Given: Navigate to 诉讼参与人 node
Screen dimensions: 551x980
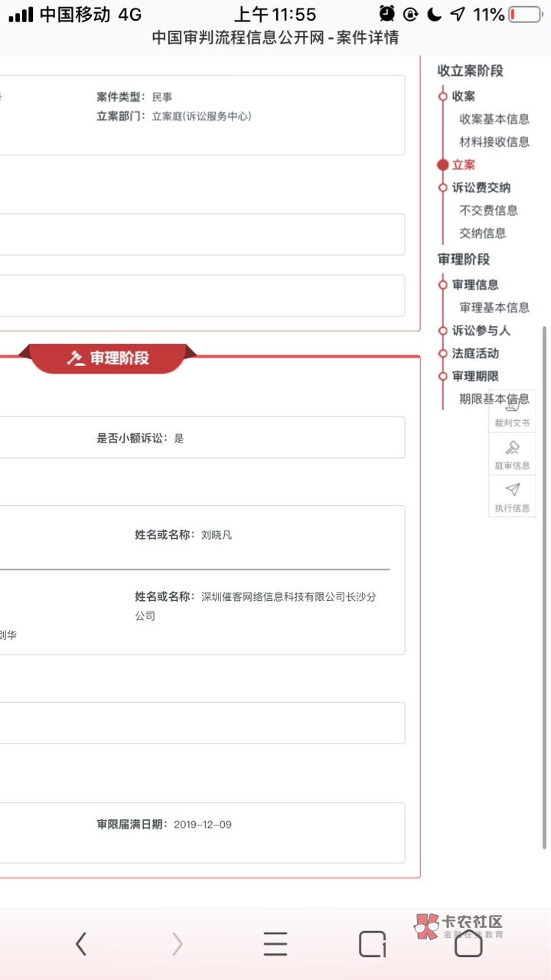Looking at the screenshot, I should pos(481,331).
